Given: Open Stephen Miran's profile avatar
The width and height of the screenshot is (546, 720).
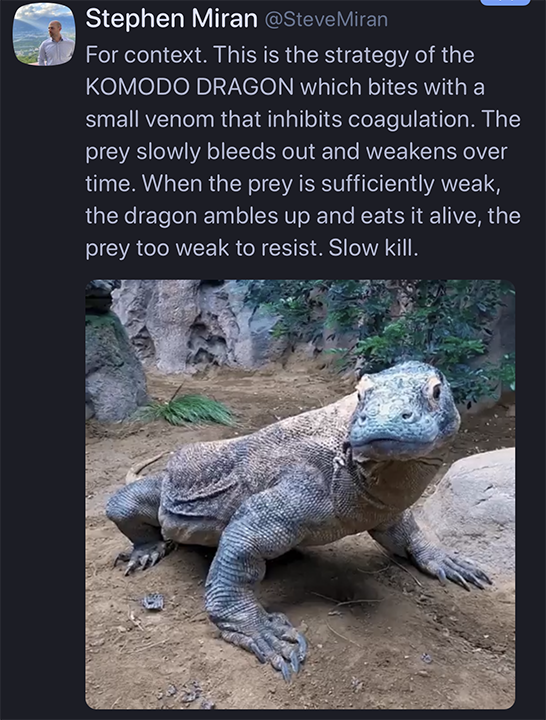Looking at the screenshot, I should [x=44, y=34].
